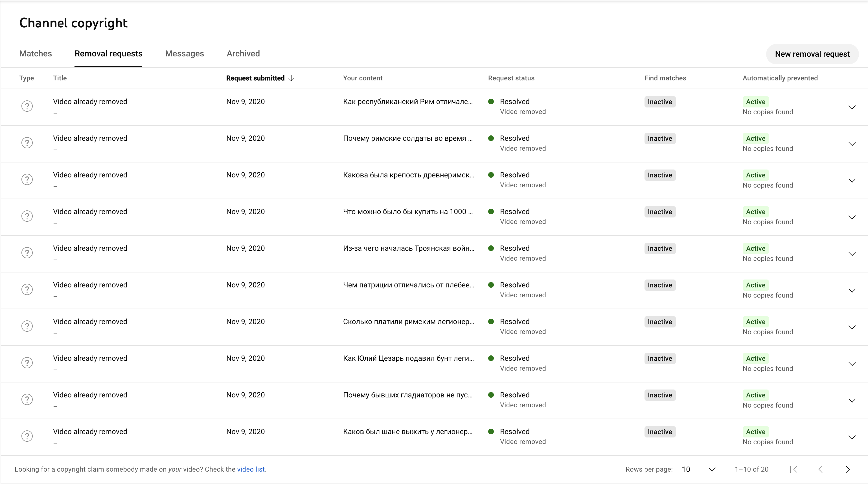Click Active badge for Чем патриции row

[755, 285]
